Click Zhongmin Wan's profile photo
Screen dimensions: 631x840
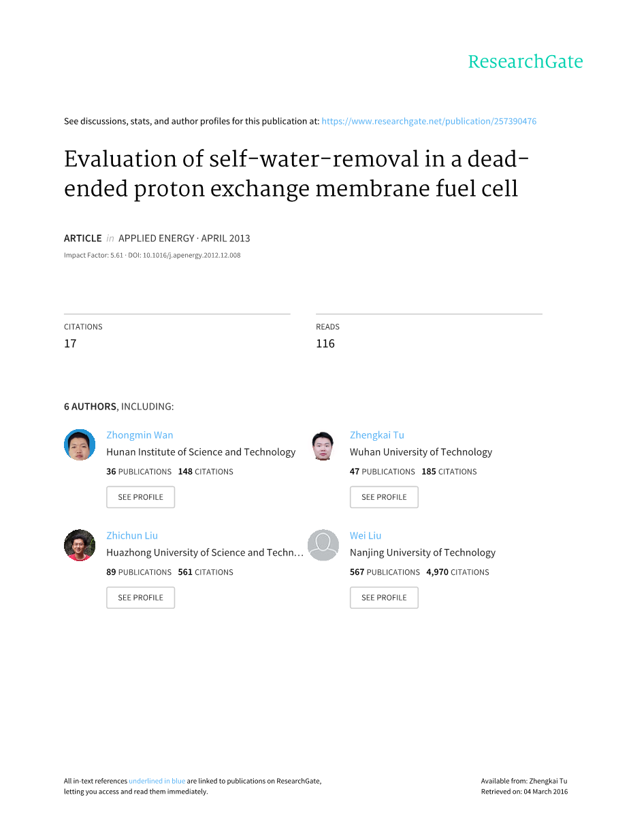point(80,445)
